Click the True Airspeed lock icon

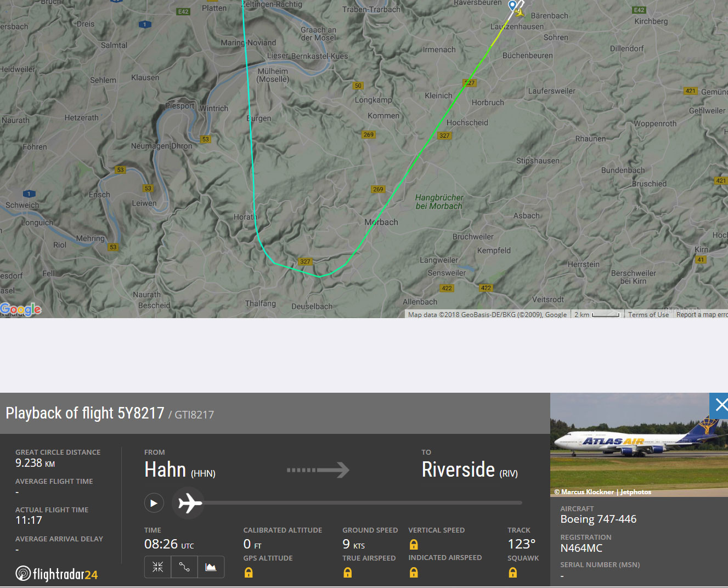347,573
